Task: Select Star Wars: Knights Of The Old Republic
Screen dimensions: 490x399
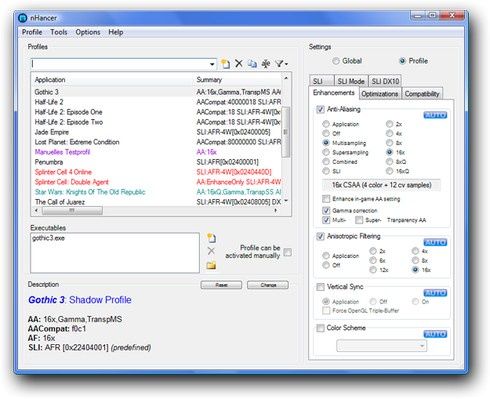Action: pyautogui.click(x=157, y=192)
